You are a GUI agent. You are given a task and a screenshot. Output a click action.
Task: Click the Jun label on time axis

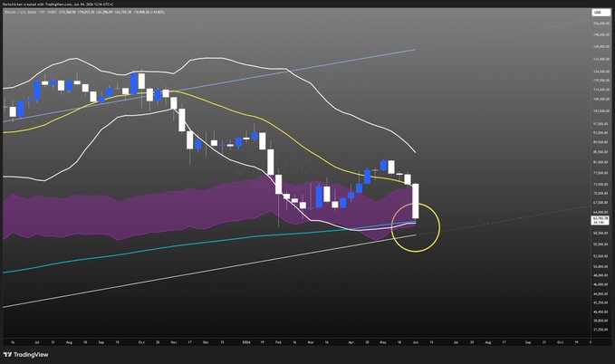[415, 342]
